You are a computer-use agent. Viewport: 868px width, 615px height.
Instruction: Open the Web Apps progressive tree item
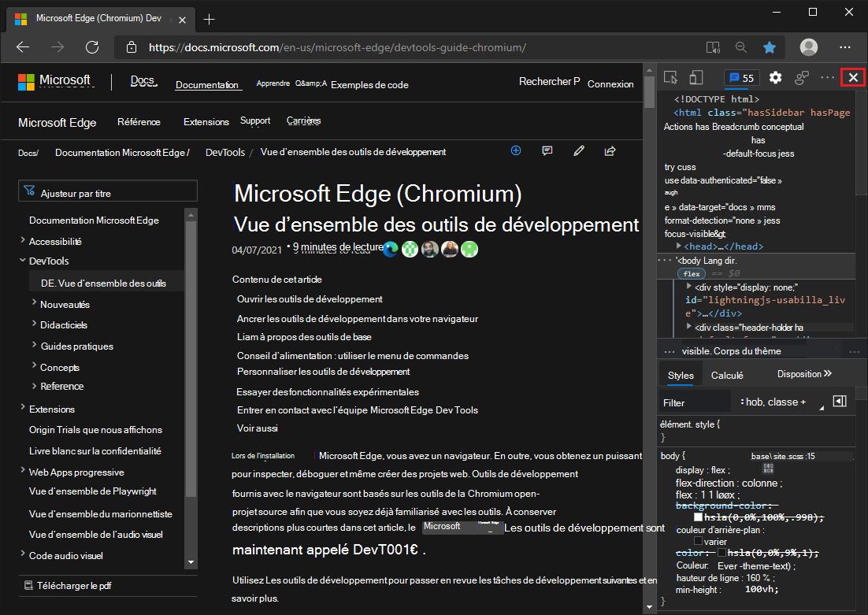[76, 472]
